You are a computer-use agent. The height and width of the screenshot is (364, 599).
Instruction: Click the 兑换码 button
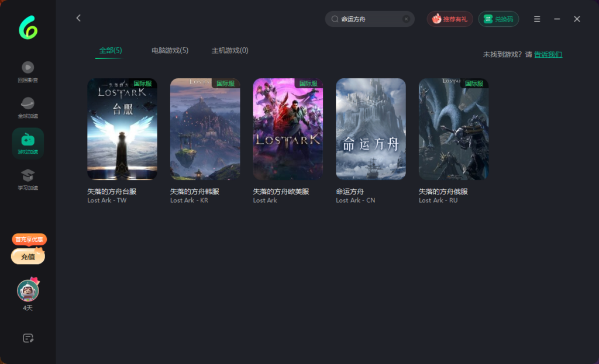[498, 19]
